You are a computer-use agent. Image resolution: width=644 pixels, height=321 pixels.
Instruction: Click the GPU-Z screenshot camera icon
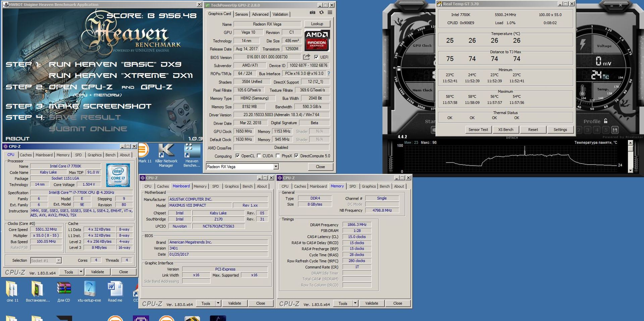[x=312, y=12]
